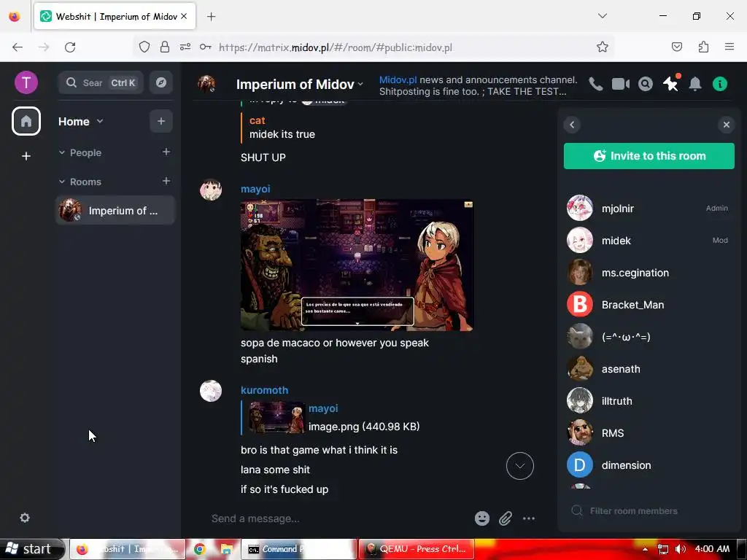The height and width of the screenshot is (560, 747).
Task: Open kuromoth's profile name
Action: [x=264, y=390]
